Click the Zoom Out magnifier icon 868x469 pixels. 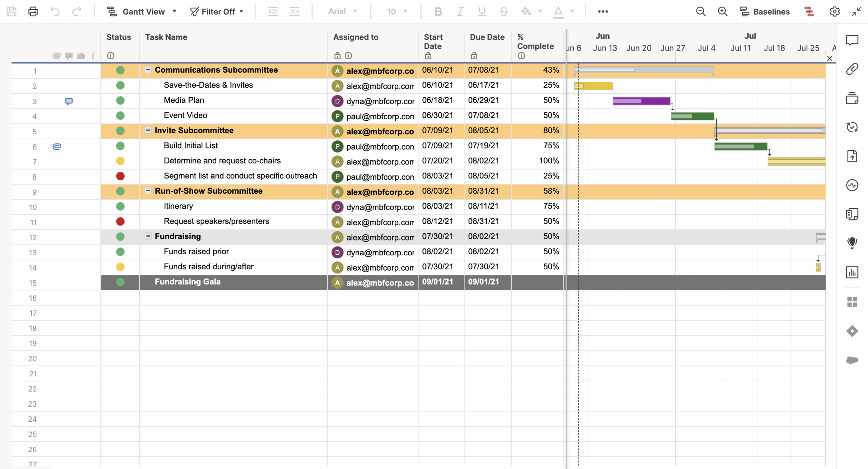701,12
